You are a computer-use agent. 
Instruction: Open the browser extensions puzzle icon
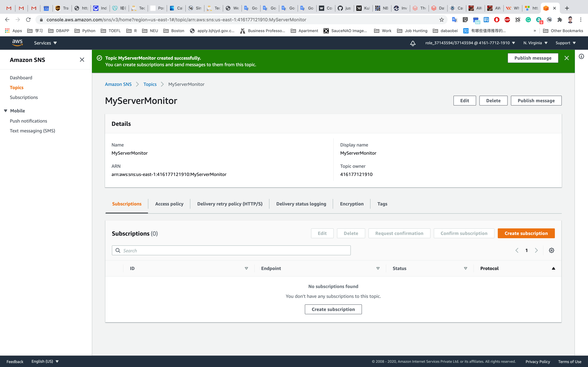coord(560,20)
